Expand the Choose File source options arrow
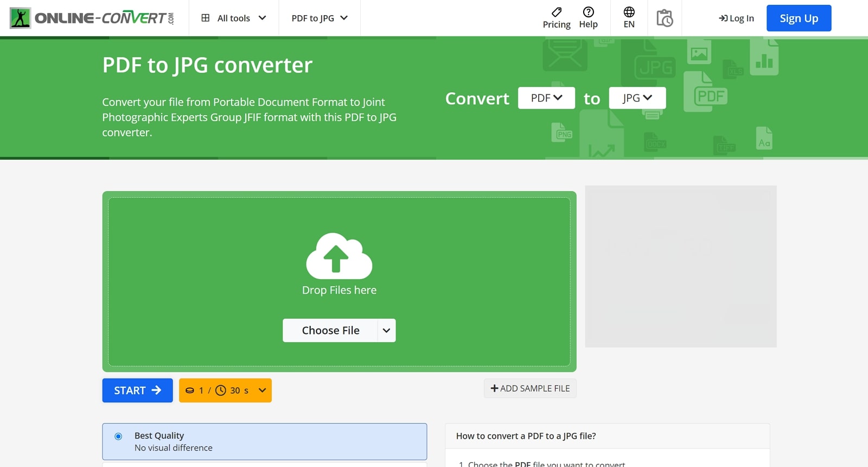Viewport: 868px width, 467px height. (x=386, y=330)
